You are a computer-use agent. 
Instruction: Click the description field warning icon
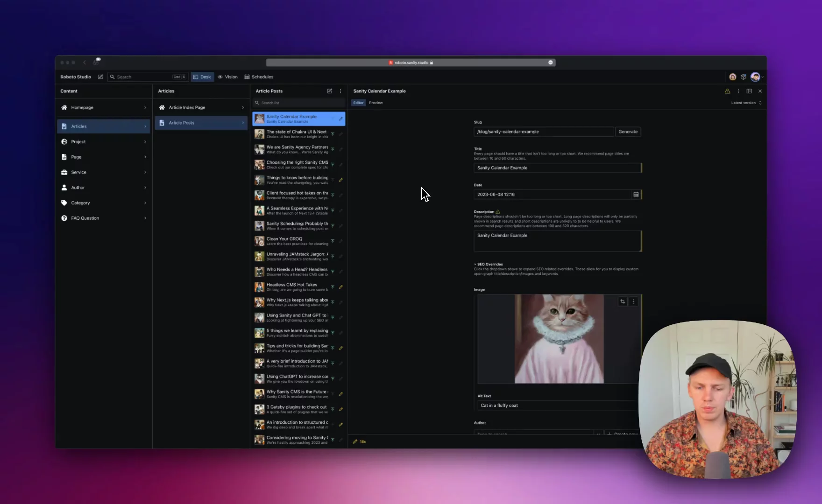[498, 211]
